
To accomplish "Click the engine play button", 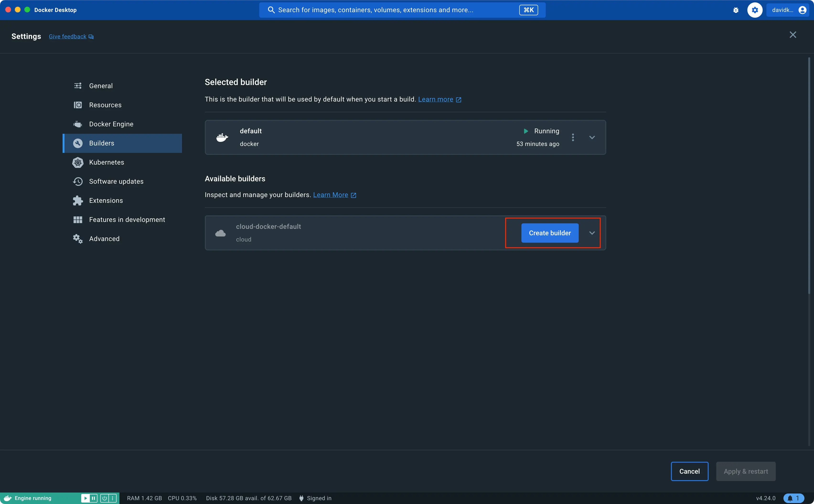I will coord(85,498).
